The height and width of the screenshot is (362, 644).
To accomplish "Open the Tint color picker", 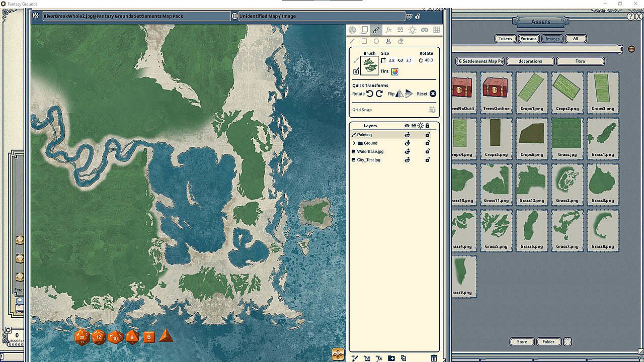I will click(395, 71).
